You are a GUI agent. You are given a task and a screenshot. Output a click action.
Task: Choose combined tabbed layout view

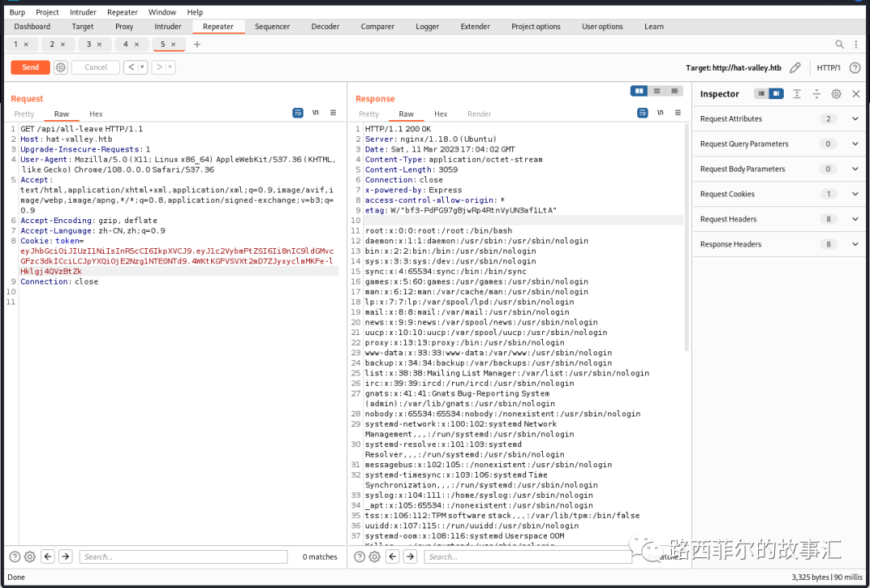point(675,90)
